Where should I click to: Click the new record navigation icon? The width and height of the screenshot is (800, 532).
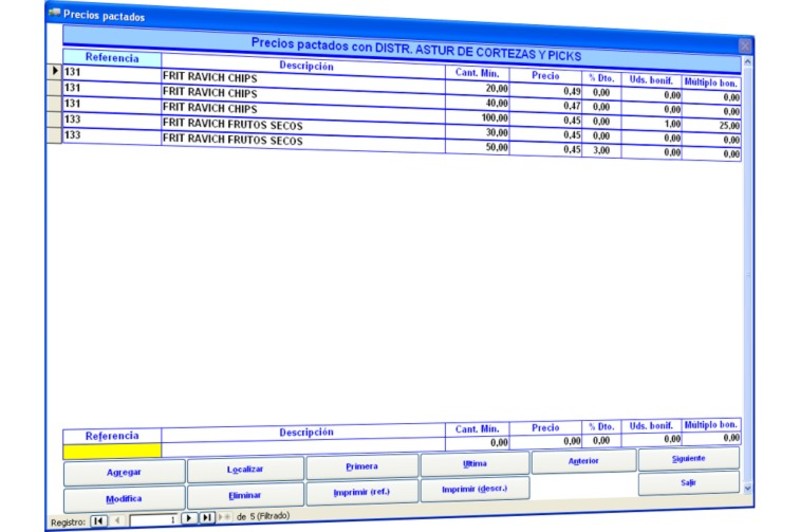pyautogui.click(x=224, y=519)
